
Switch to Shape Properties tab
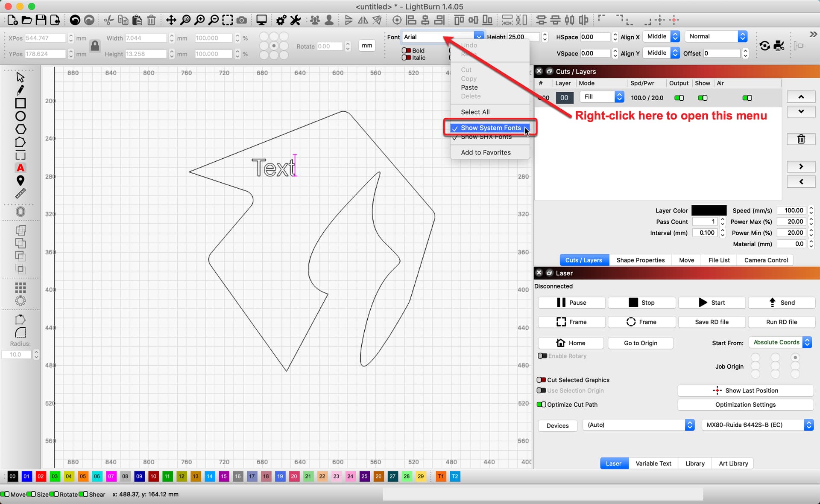(640, 260)
